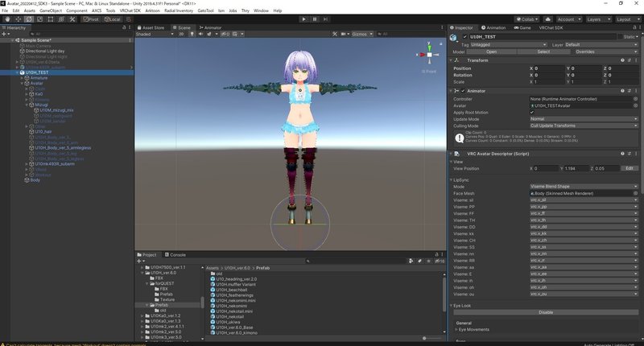Toggle Apply Root Motion checkbox
The image size is (644, 346).
click(x=532, y=112)
